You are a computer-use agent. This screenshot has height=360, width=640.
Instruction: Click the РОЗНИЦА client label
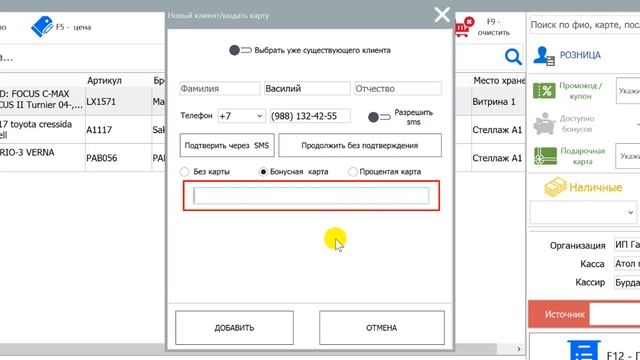pyautogui.click(x=580, y=55)
